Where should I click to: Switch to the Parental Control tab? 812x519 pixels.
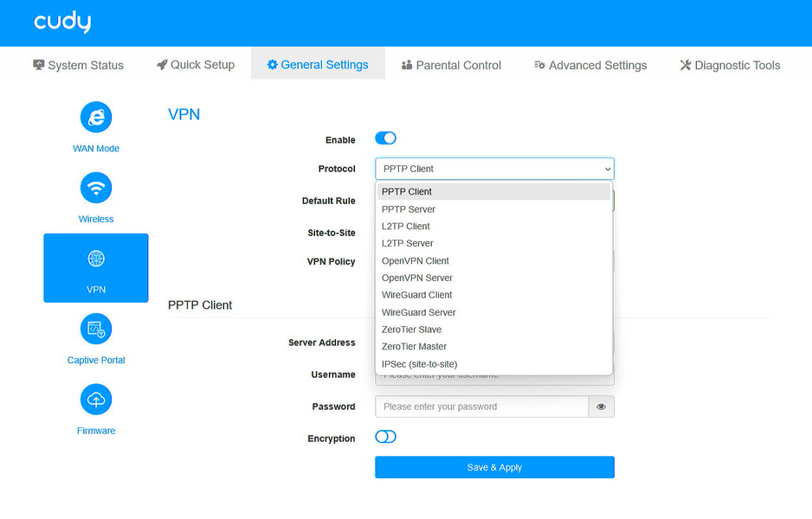coord(451,65)
